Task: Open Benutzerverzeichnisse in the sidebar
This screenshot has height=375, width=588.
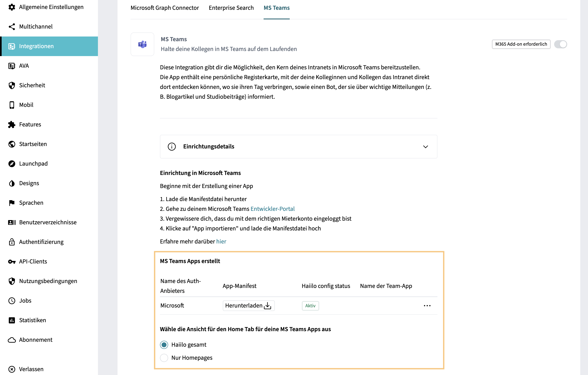Action: coord(49,222)
